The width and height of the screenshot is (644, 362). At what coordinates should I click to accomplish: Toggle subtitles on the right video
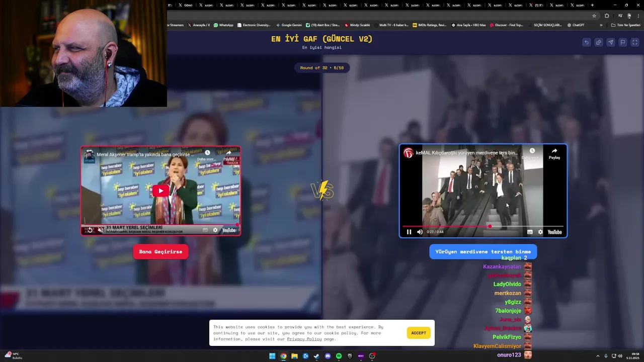[x=530, y=232]
